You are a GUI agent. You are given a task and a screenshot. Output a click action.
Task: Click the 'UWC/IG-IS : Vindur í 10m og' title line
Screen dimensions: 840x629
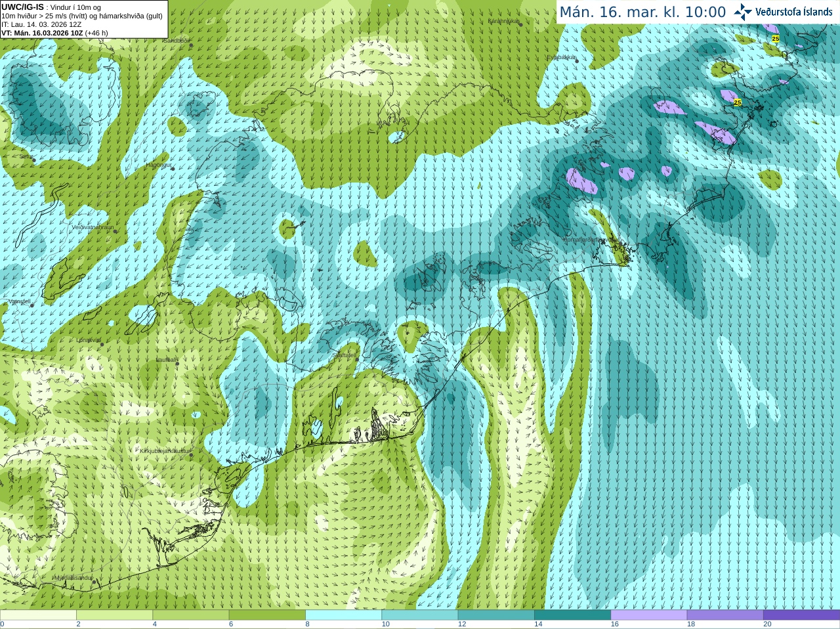pyautogui.click(x=51, y=7)
